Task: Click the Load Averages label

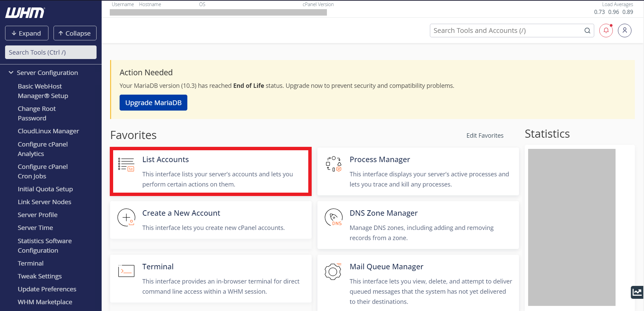Action: point(618,4)
